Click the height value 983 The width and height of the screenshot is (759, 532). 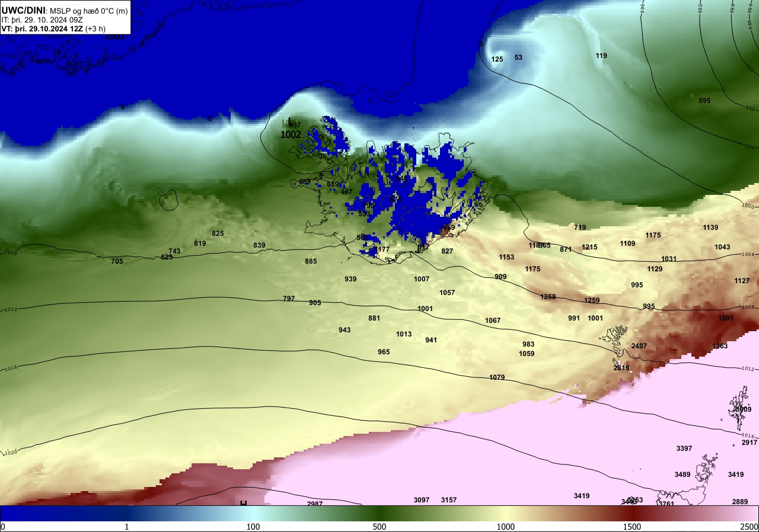click(528, 344)
